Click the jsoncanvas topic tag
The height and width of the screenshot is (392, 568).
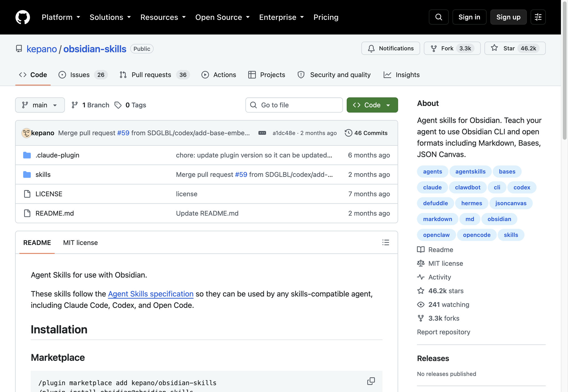tap(511, 203)
